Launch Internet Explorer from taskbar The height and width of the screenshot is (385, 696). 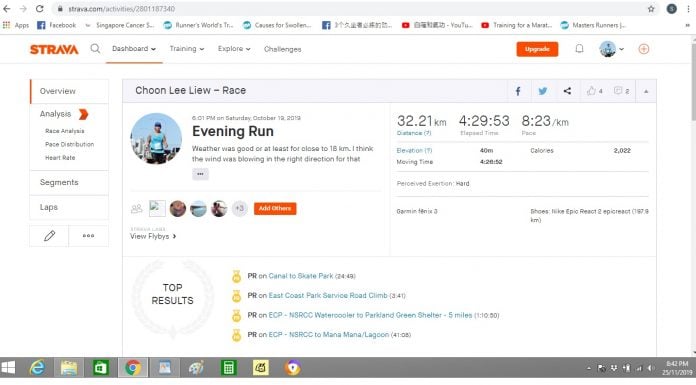[x=37, y=368]
